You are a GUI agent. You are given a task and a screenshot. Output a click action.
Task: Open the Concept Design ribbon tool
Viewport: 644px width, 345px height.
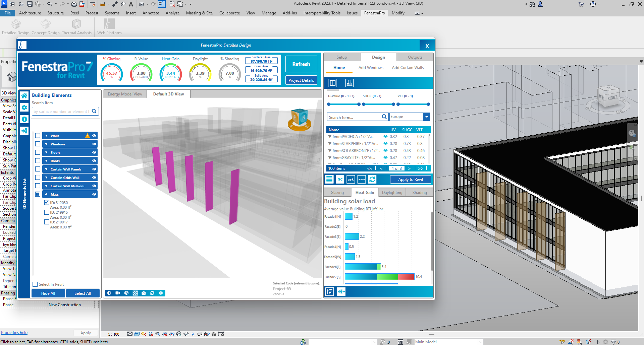click(x=46, y=26)
